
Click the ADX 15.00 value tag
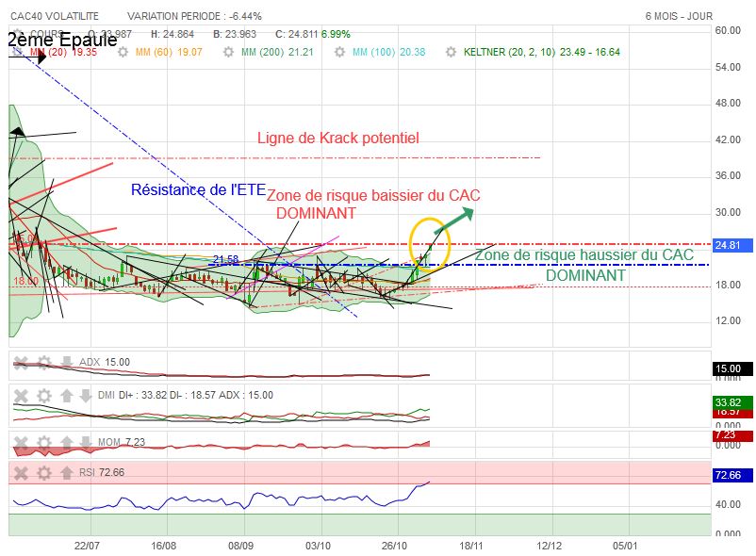coord(732,369)
